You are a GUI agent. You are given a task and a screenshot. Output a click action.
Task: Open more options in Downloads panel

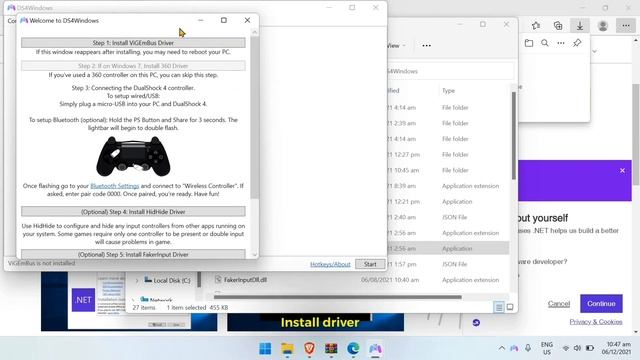pyautogui.click(x=561, y=43)
